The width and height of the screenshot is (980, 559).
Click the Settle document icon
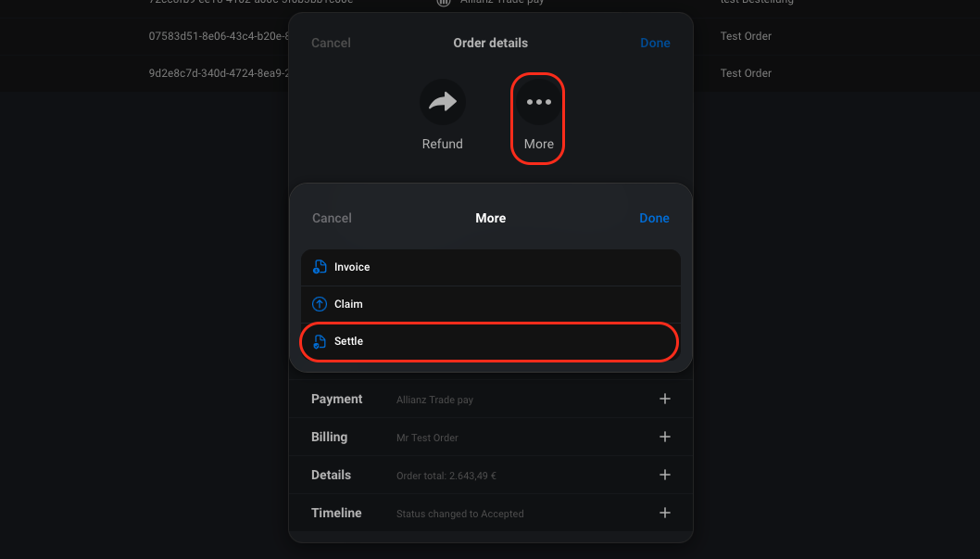coord(320,341)
